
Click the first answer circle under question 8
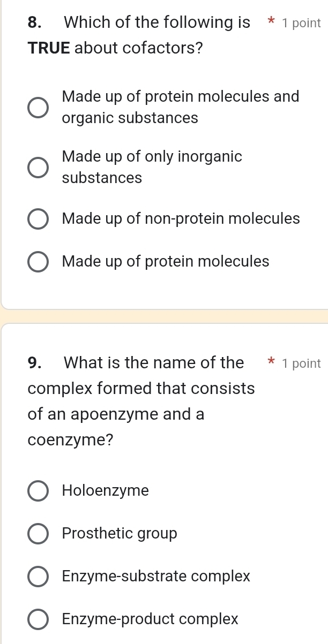(x=38, y=107)
